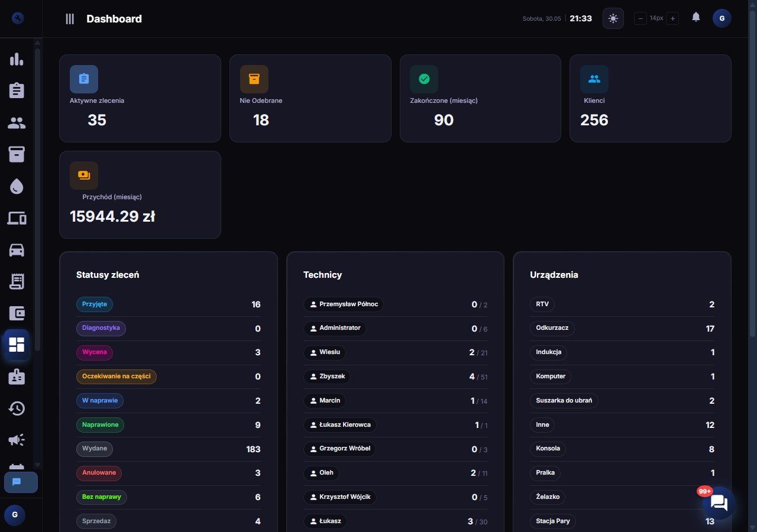Open the Aktywne zlecenia card
Image resolution: width=757 pixels, height=532 pixels.
140,98
